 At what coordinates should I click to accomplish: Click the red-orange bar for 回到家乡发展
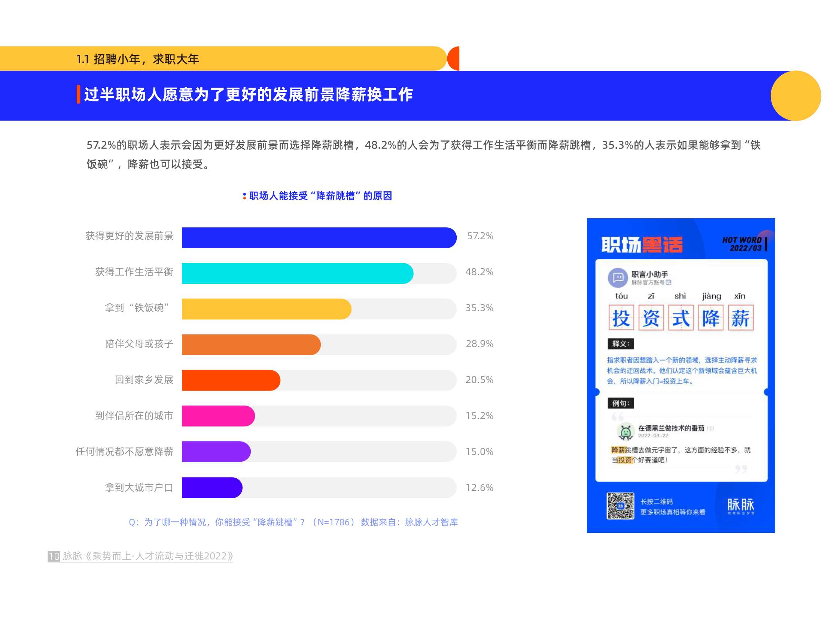click(x=231, y=380)
